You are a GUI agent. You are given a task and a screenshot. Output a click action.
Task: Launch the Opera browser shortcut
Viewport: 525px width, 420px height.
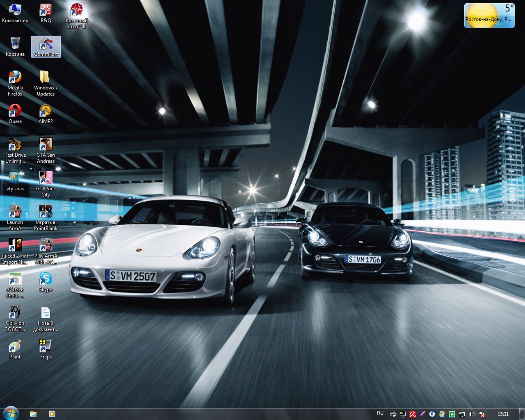[x=15, y=114]
